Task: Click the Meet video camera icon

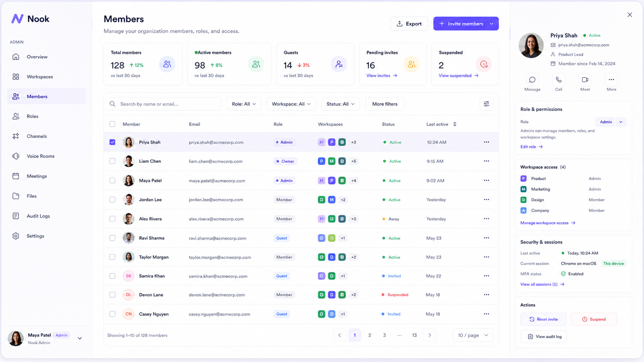Action: click(585, 80)
